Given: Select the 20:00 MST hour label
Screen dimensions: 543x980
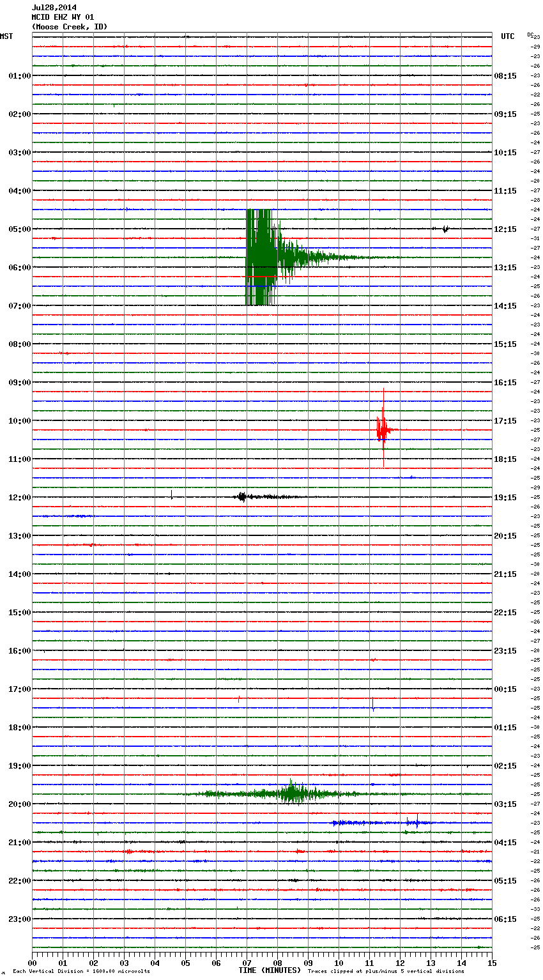Looking at the screenshot, I should (x=20, y=804).
